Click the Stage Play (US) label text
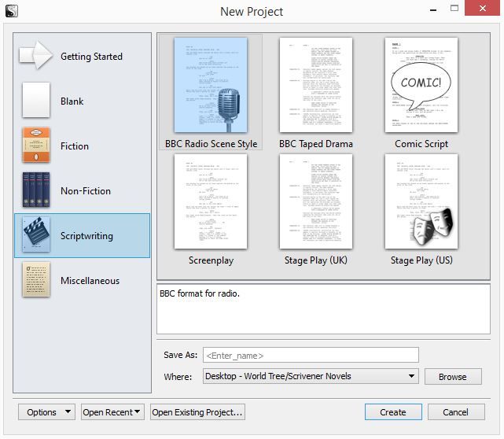The image size is (504, 439). point(421,260)
